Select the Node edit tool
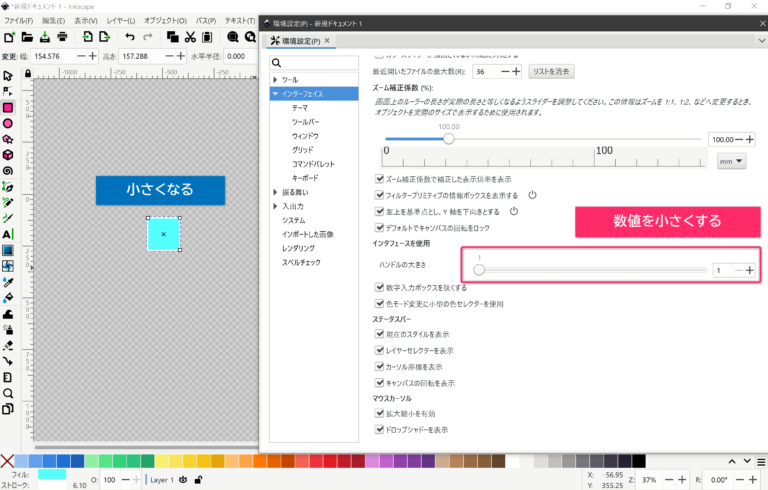 coord(8,92)
